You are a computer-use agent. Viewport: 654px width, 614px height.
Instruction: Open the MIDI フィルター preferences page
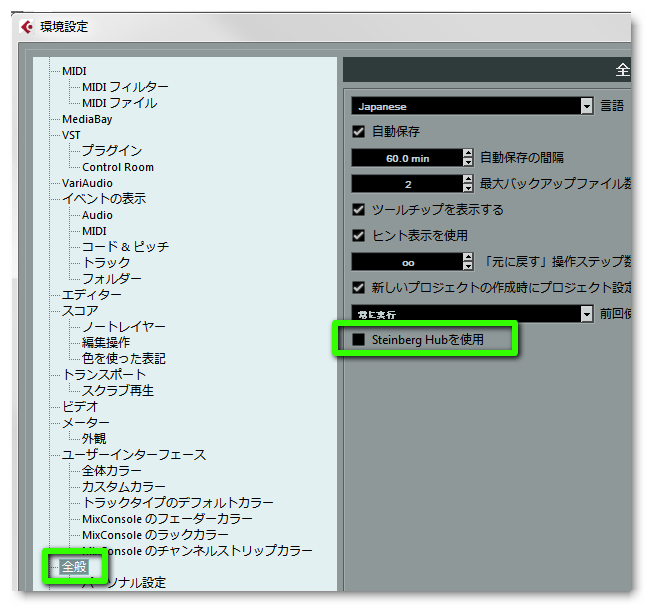point(125,87)
